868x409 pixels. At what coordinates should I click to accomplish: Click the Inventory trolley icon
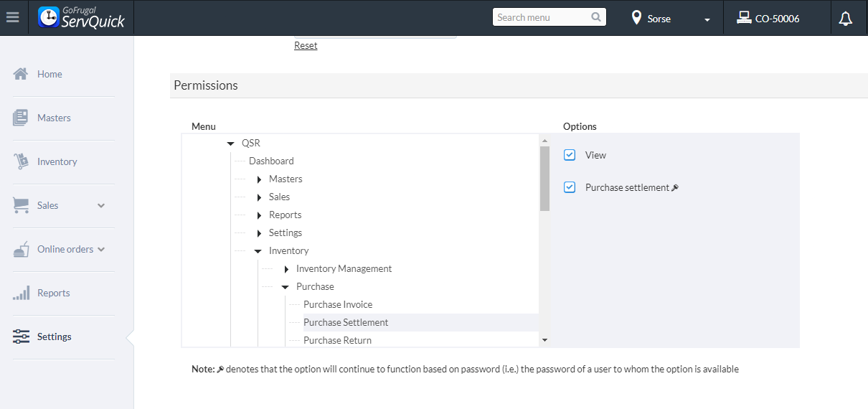(21, 161)
